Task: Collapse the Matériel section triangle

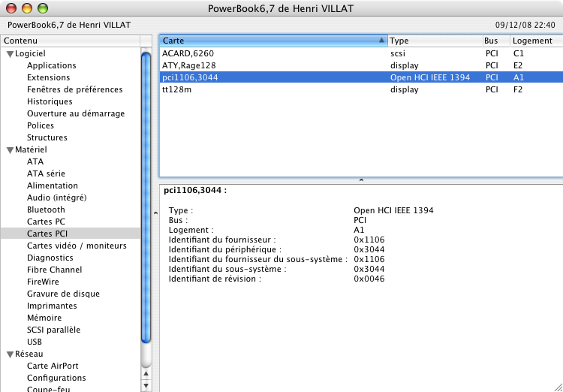Action: click(x=10, y=150)
